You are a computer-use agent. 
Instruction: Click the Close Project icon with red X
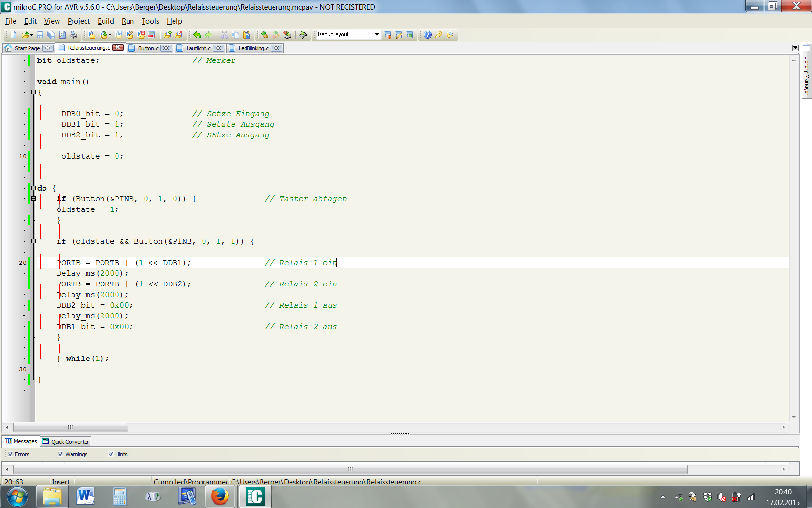click(x=141, y=35)
